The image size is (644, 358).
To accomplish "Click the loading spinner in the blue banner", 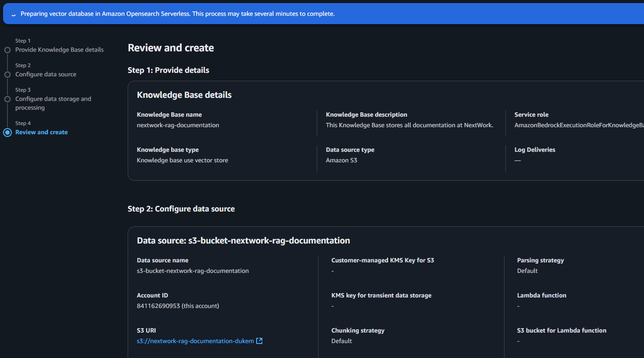I will click(14, 14).
